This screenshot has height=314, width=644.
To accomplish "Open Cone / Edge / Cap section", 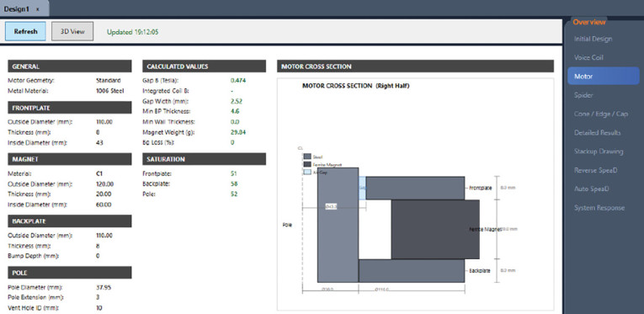I will pyautogui.click(x=601, y=114).
